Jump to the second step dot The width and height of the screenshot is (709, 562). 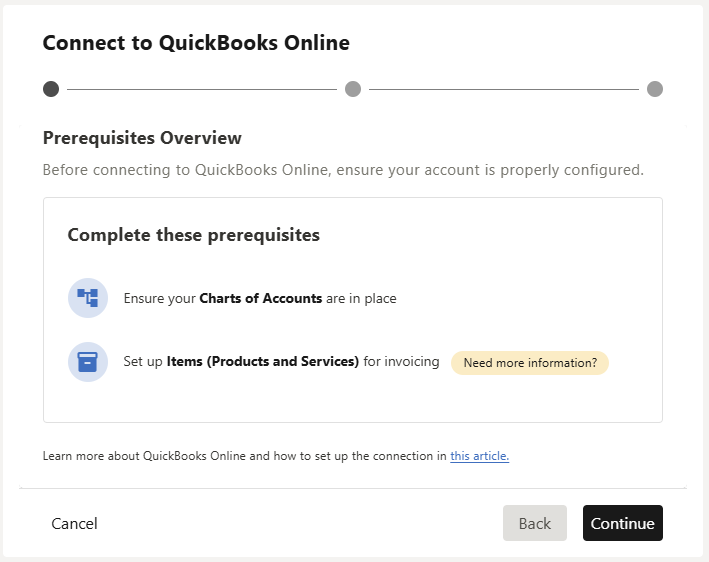353,89
